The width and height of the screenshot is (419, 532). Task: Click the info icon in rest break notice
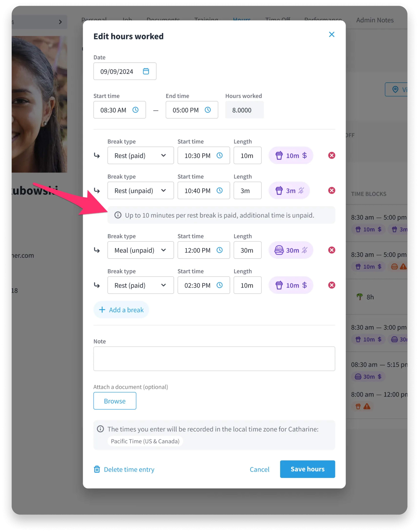(118, 215)
